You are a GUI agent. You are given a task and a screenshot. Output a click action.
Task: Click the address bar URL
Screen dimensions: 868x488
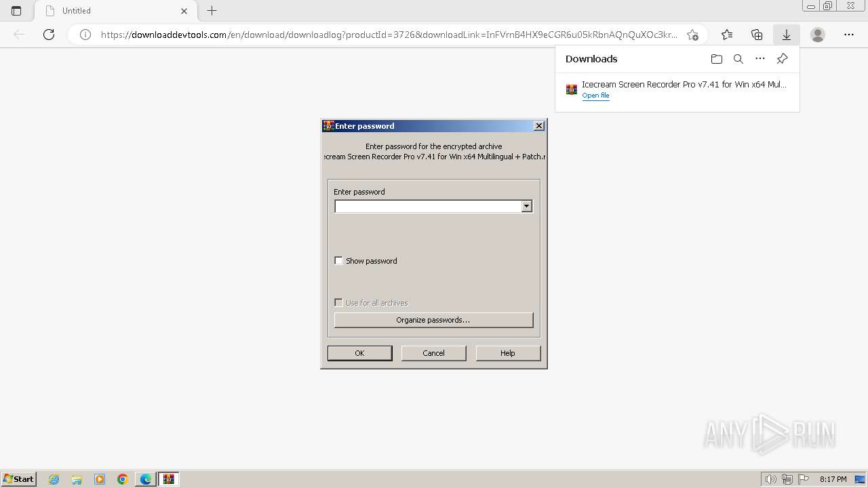pos(389,35)
